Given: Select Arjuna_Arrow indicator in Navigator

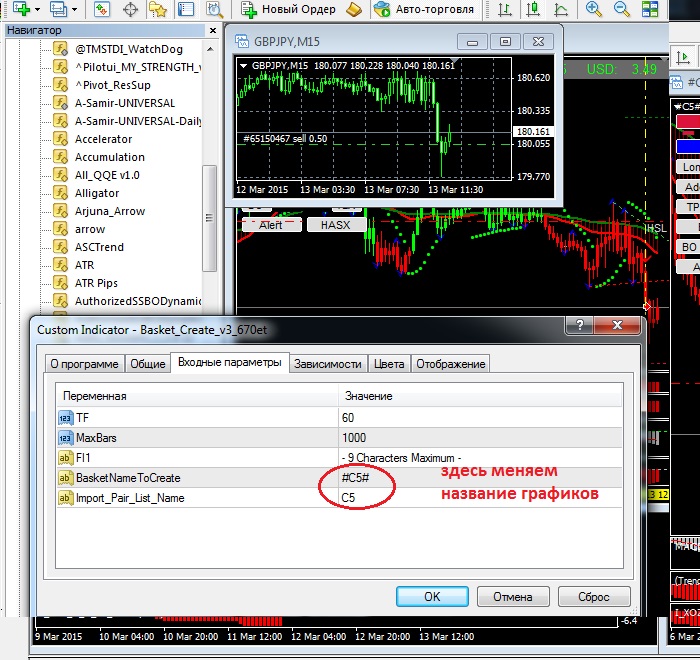Looking at the screenshot, I should tap(110, 211).
